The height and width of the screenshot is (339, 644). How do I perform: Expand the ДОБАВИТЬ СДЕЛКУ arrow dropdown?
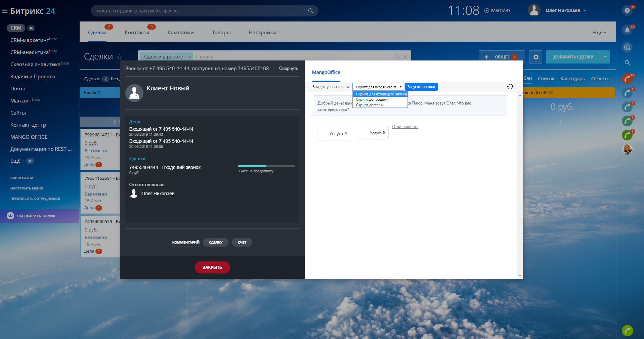pyautogui.click(x=605, y=57)
